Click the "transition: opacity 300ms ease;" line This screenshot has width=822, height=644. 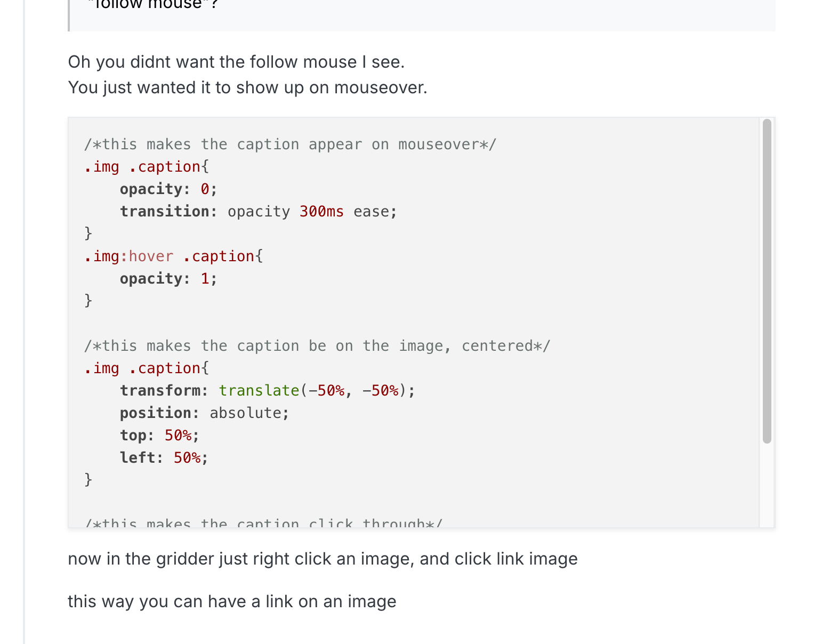[258, 212]
